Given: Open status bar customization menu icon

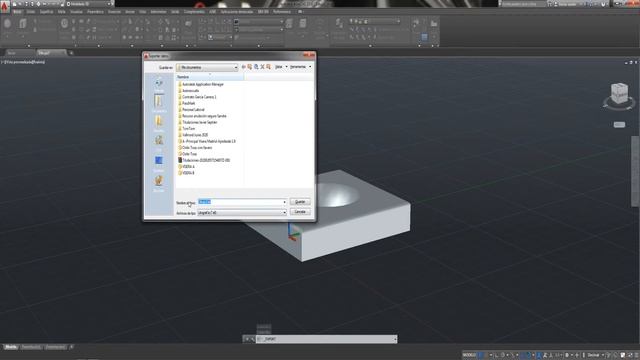Looking at the screenshot, I should tap(636, 356).
